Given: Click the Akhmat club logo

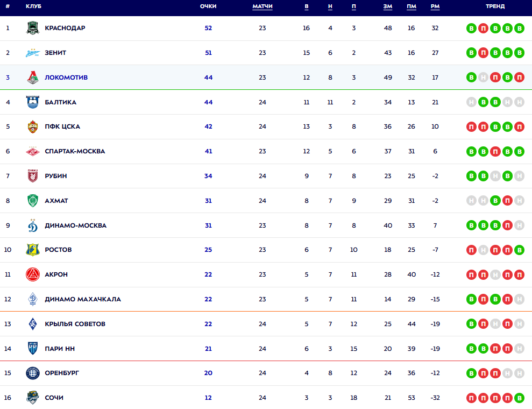Looking at the screenshot, I should 33,201.
